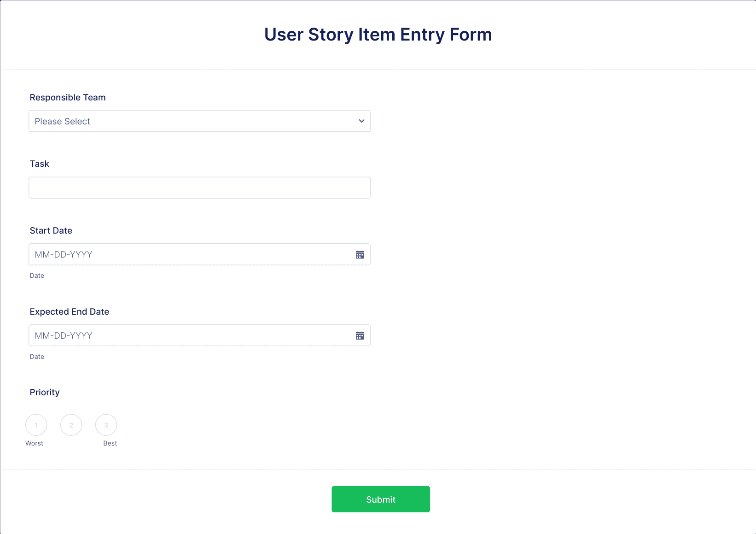This screenshot has height=534, width=756.
Task: Click into the Start Date MM-DD-YYYY field
Action: pyautogui.click(x=190, y=254)
